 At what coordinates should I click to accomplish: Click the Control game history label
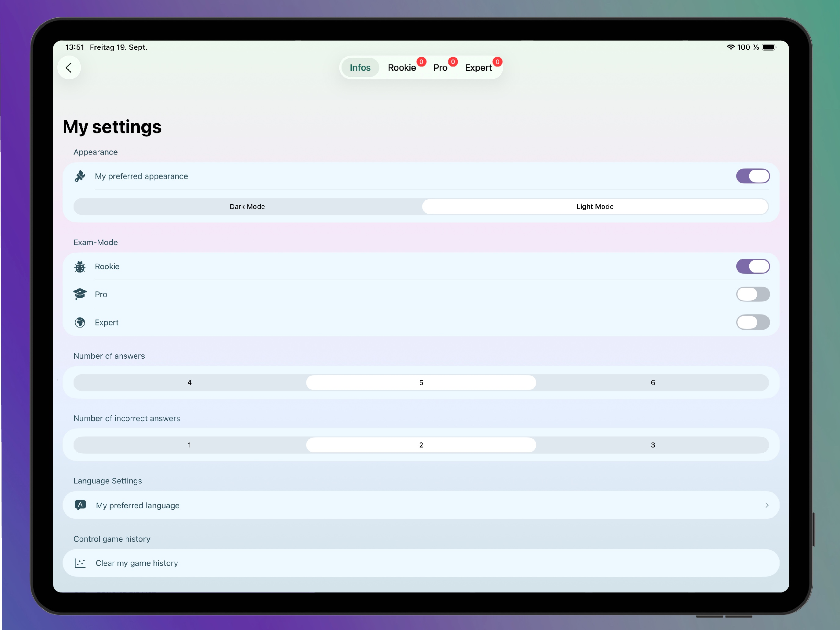112,539
